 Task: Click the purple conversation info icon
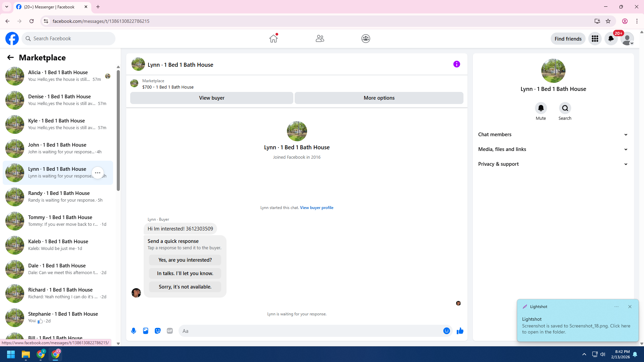coord(457,64)
